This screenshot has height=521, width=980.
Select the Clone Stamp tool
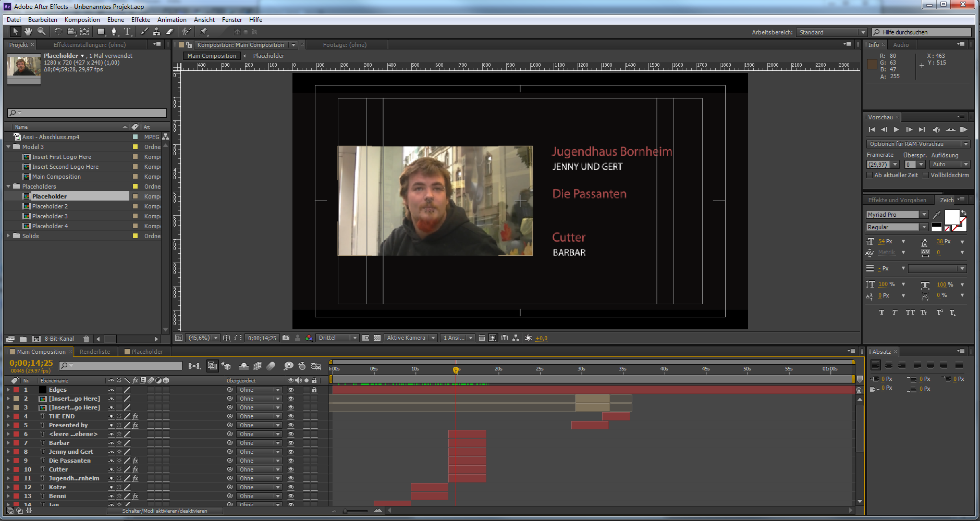pos(156,32)
